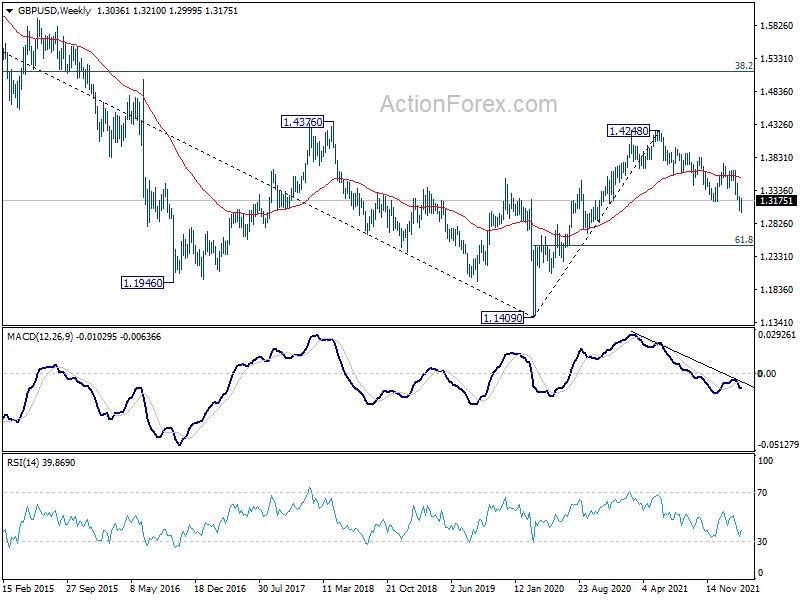
Task: Click the 21 Oct 2018 date label
Action: [x=412, y=588]
